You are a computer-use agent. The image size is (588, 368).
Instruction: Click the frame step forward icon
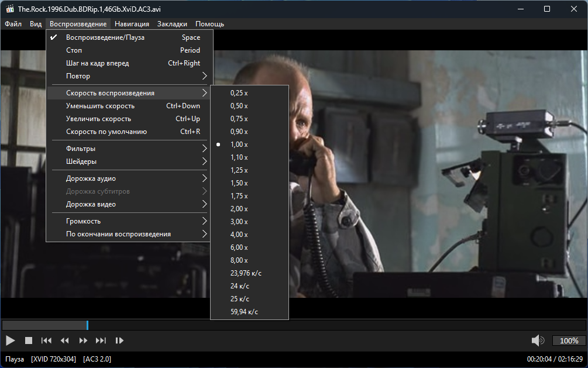tap(119, 341)
